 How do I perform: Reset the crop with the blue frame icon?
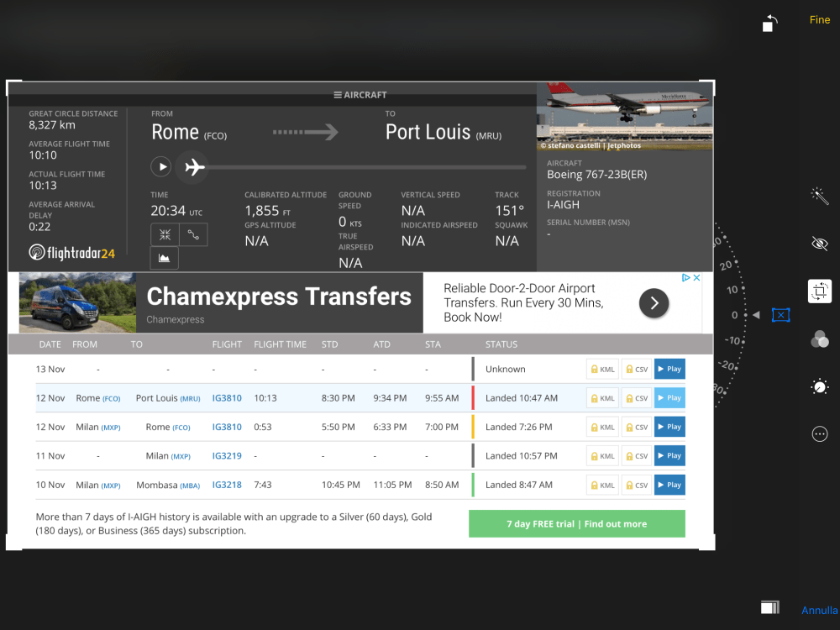(x=780, y=315)
